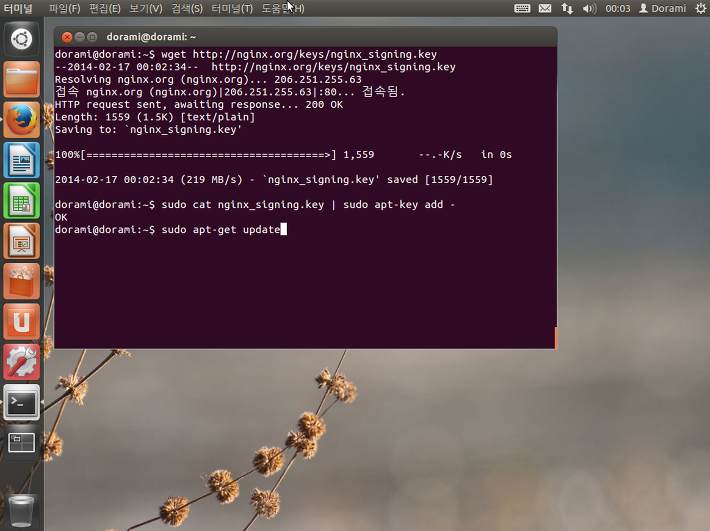Open the session power gear menu
The height and width of the screenshot is (531, 710).
[x=700, y=8]
